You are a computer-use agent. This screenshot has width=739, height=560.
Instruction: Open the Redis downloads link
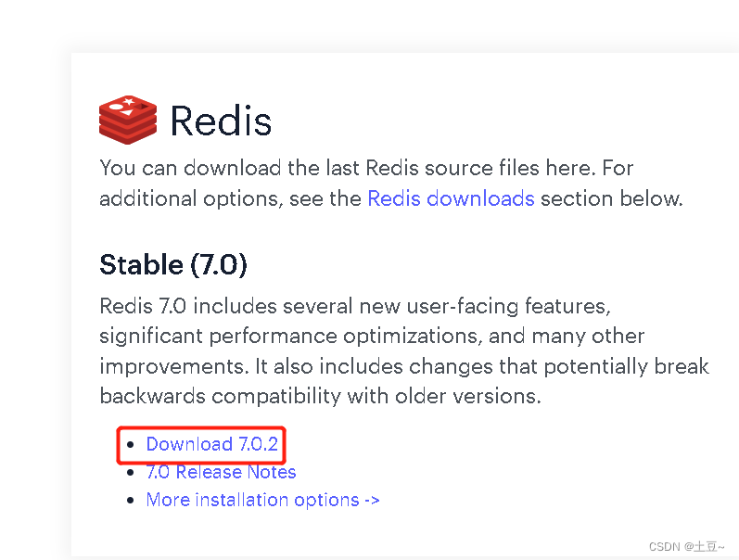[451, 198]
